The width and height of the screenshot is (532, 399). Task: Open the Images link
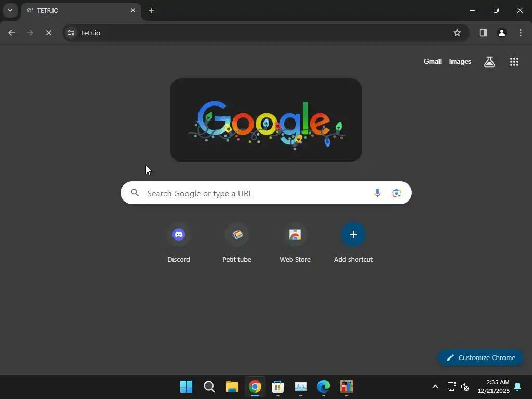[x=460, y=61]
